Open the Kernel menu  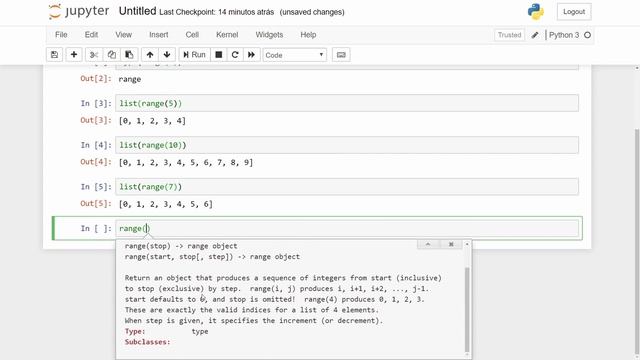click(227, 35)
